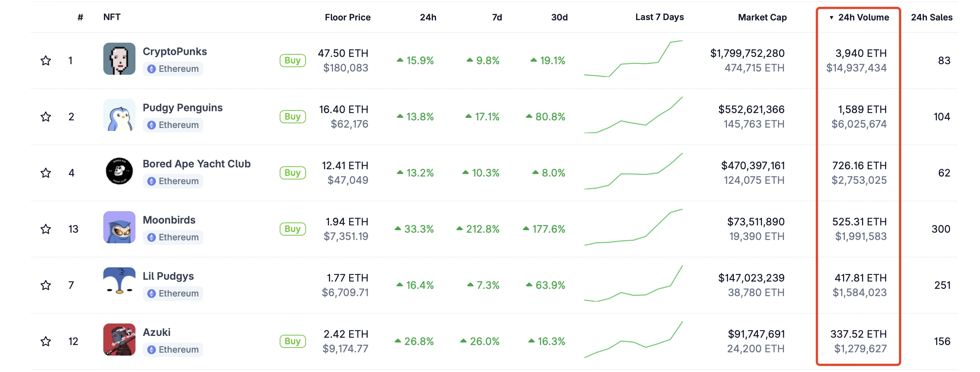This screenshot has height=372, width=980.
Task: Click the Ethereum icon beside Moonbirds
Action: coord(172,237)
